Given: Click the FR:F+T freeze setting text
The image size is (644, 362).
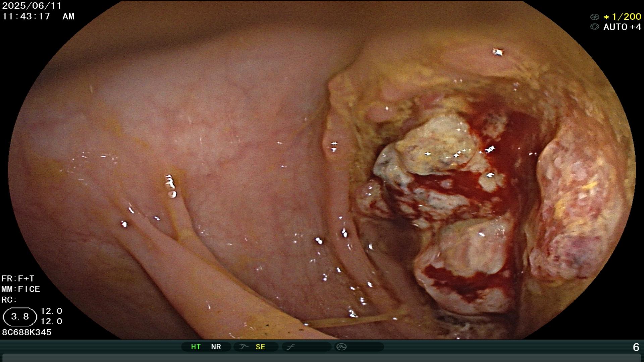Looking at the screenshot, I should [x=18, y=279].
